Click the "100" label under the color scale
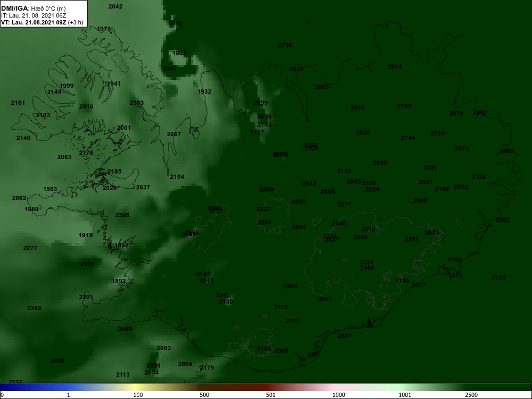 (x=138, y=395)
